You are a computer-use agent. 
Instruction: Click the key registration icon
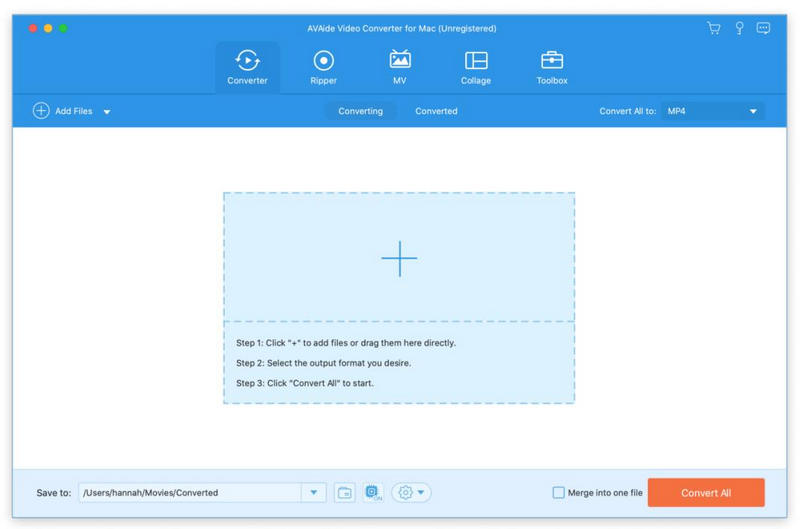point(739,28)
